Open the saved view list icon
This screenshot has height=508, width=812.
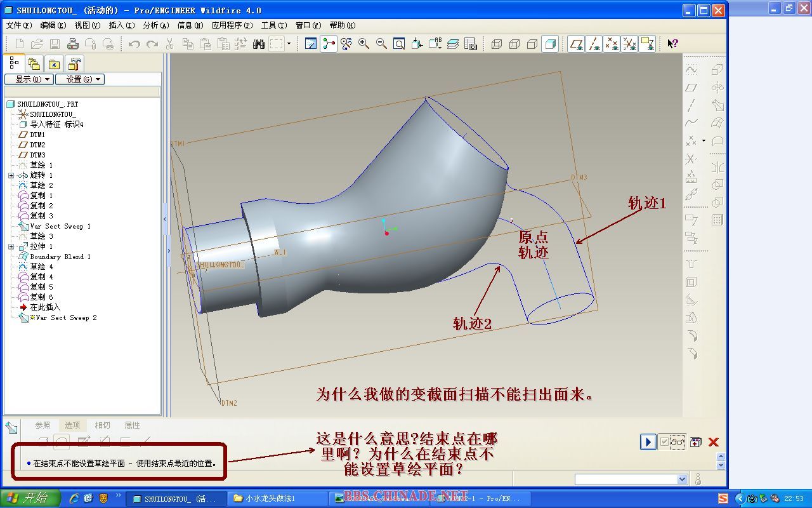coord(435,44)
